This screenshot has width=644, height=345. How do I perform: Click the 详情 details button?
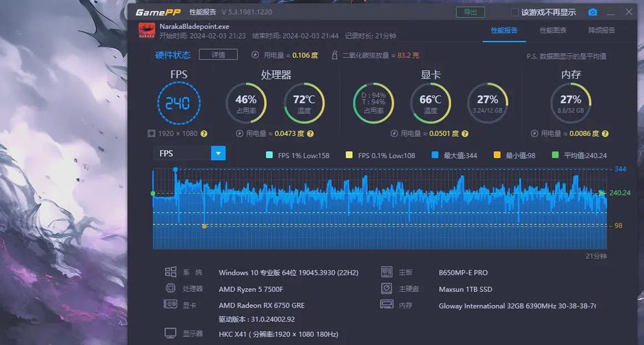[x=218, y=55]
